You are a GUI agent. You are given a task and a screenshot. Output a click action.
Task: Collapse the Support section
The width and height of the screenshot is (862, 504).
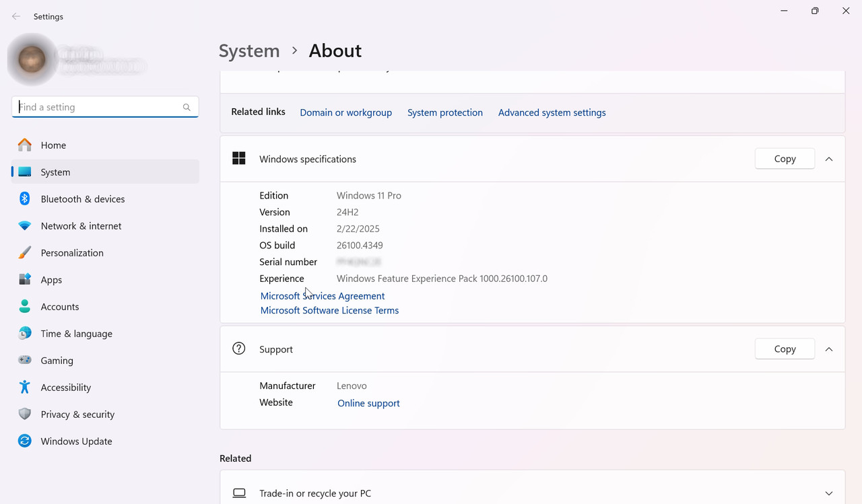[829, 349]
